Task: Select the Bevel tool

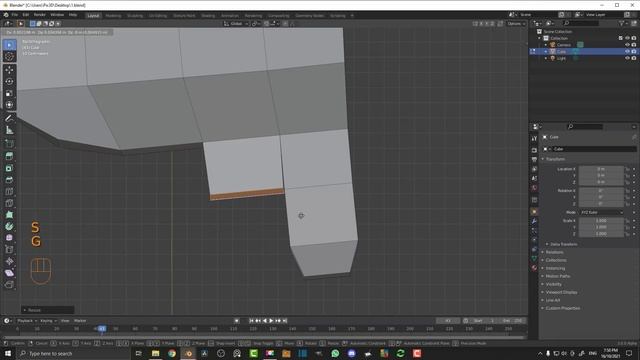Action: tap(9, 180)
